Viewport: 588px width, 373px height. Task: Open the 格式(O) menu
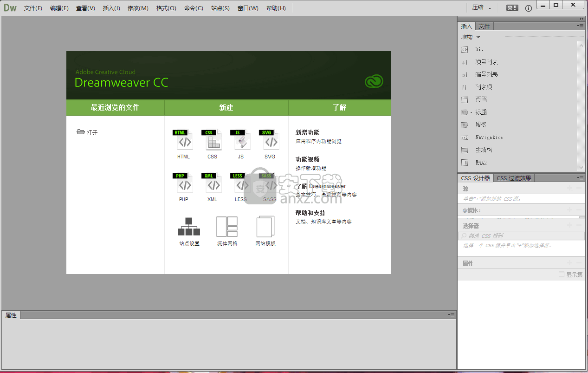pos(166,8)
